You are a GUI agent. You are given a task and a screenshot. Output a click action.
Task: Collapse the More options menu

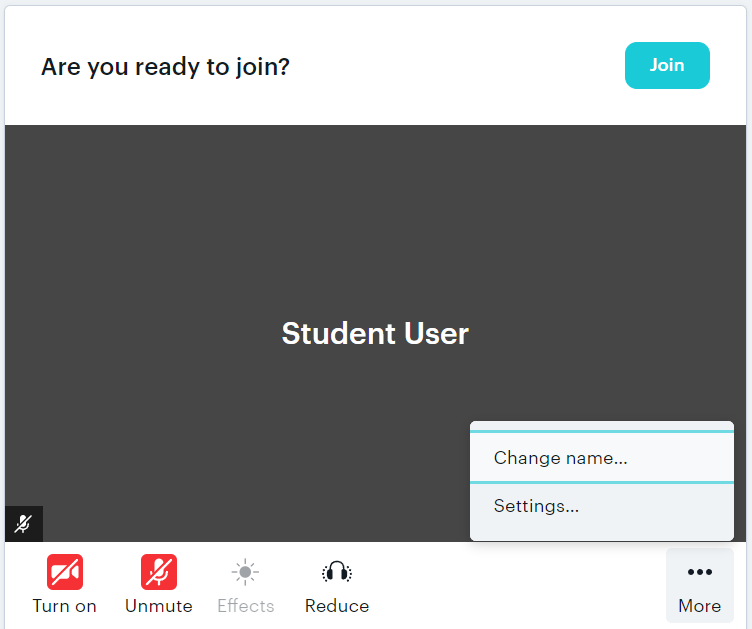pyautogui.click(x=700, y=585)
